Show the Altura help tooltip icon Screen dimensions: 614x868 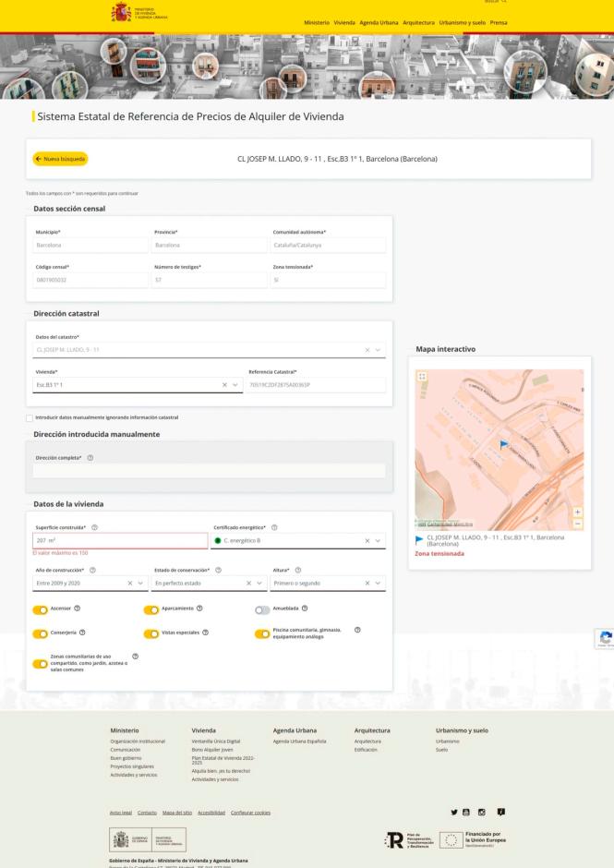(298, 570)
